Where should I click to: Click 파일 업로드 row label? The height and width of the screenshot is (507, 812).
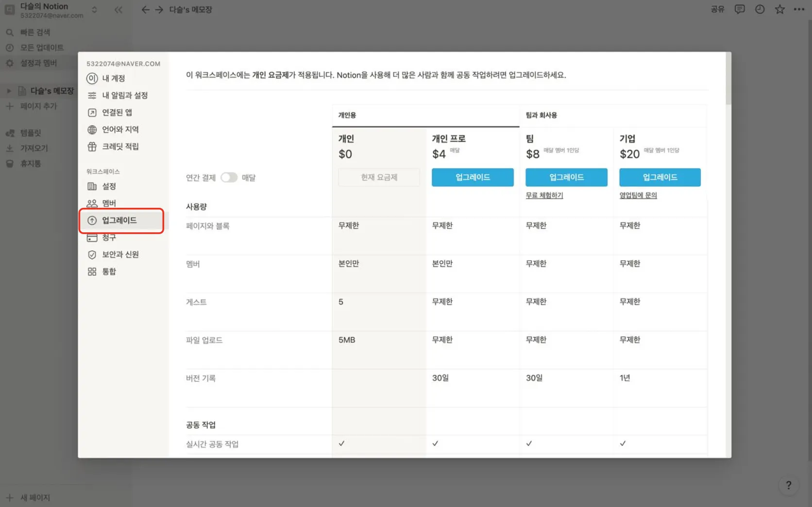(204, 340)
